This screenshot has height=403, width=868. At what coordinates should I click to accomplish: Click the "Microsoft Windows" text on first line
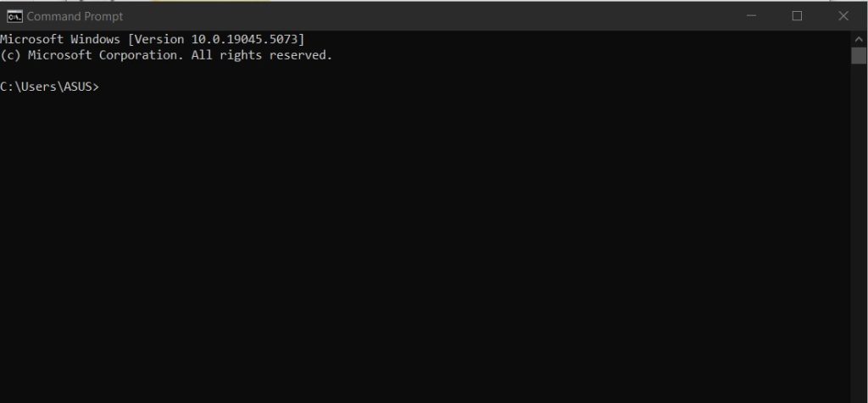(60, 39)
